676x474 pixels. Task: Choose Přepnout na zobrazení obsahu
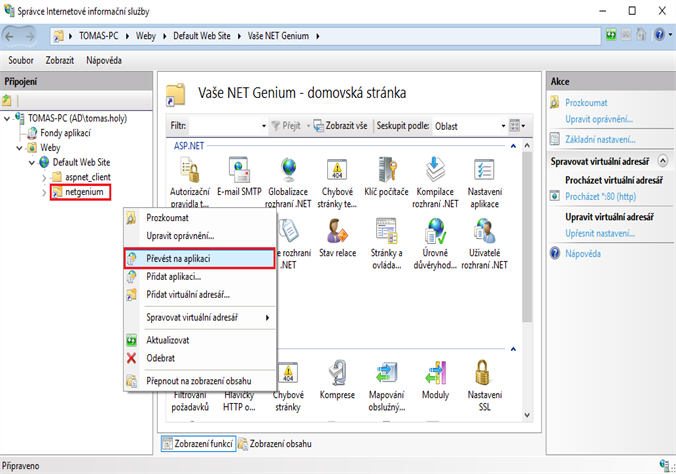[x=199, y=381]
